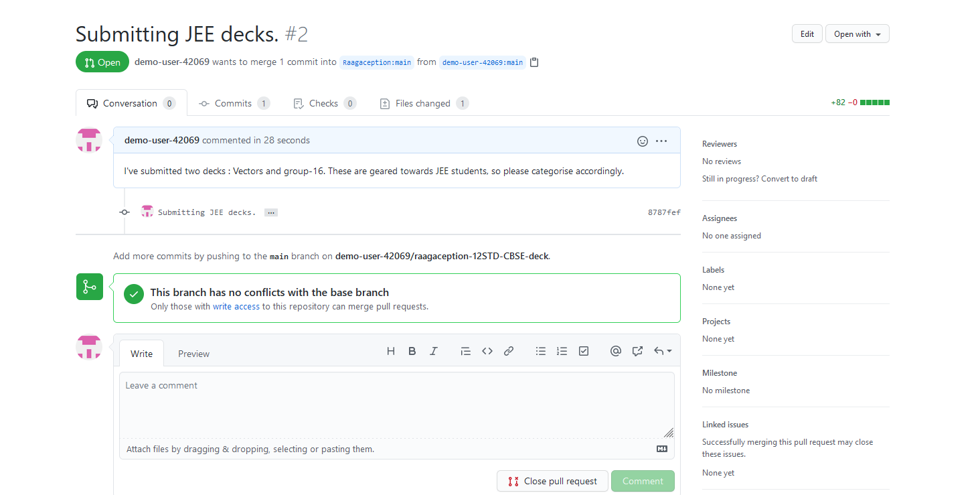This screenshot has width=980, height=495.
Task: Open demo-user-42069 name in comment header
Action: 162,140
